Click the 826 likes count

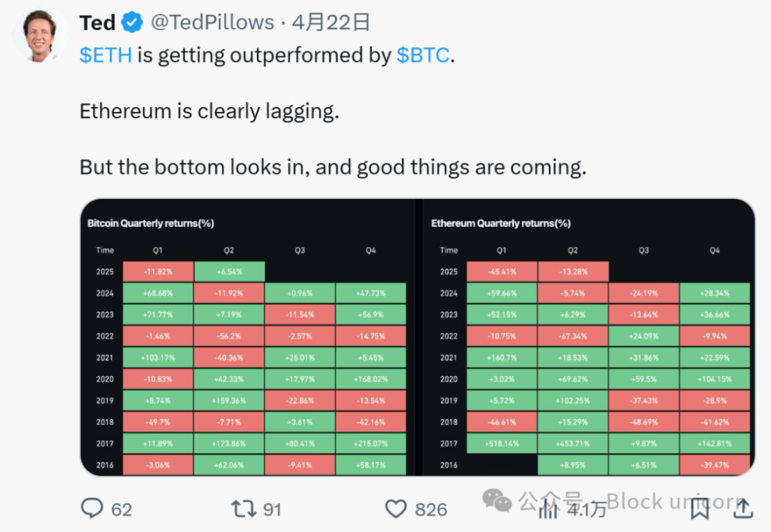(431, 509)
